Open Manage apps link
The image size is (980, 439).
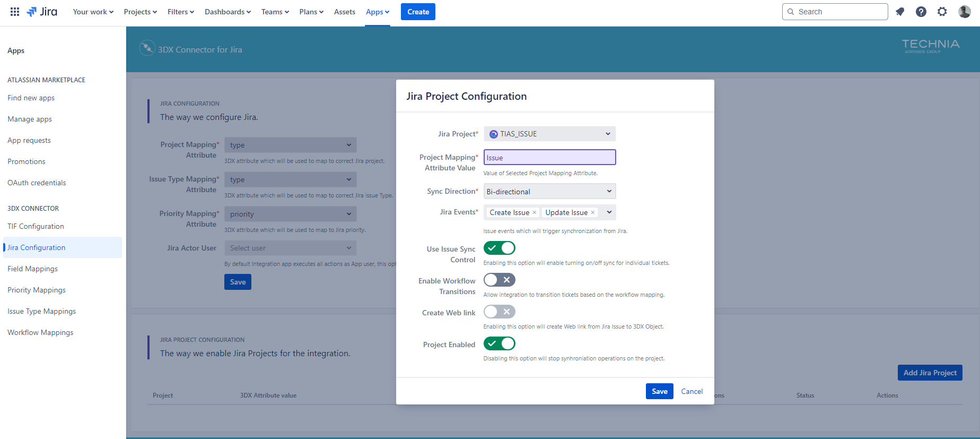30,119
